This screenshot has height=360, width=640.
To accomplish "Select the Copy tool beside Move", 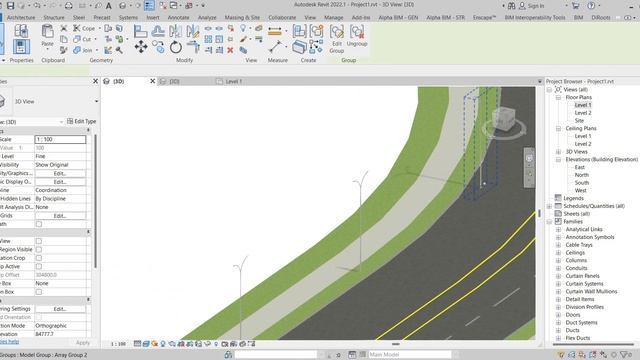I will pyautogui.click(x=158, y=47).
